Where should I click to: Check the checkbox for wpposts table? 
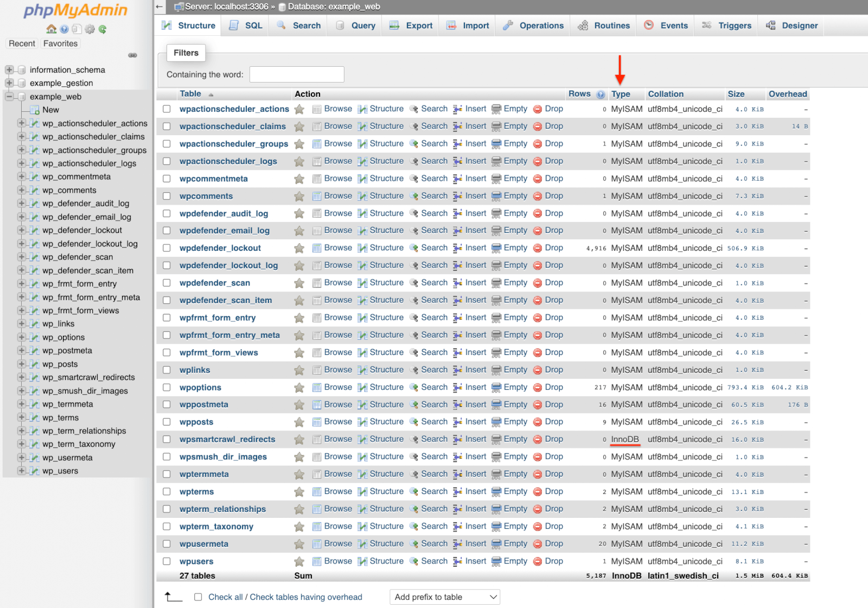[x=167, y=421]
